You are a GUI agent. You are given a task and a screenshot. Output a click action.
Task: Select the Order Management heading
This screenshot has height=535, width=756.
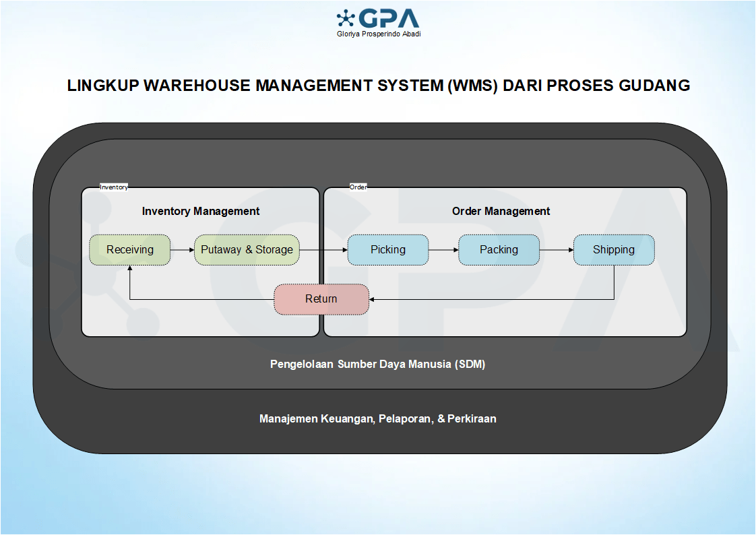coord(501,211)
